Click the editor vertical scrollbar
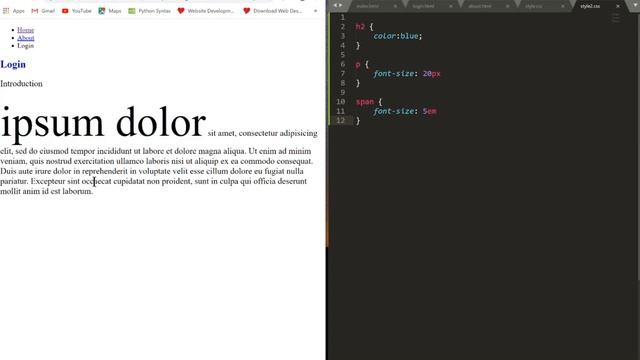The width and height of the screenshot is (640, 360). pos(638,147)
